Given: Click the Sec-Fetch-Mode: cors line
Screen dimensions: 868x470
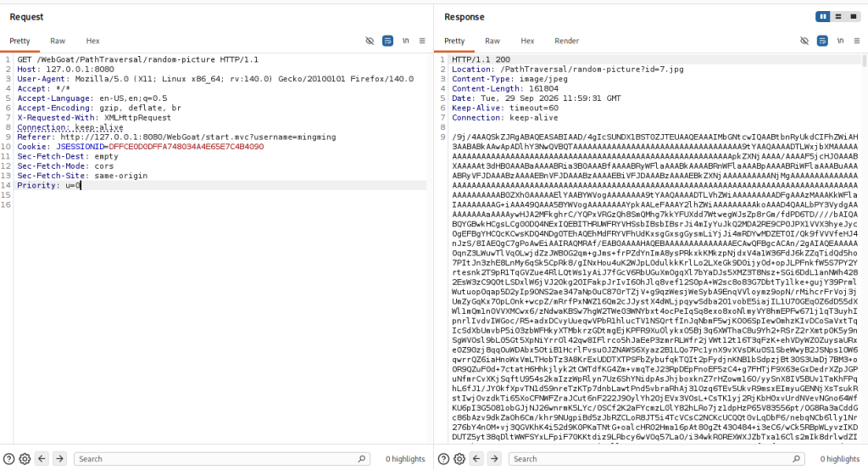Looking at the screenshot, I should tap(65, 165).
